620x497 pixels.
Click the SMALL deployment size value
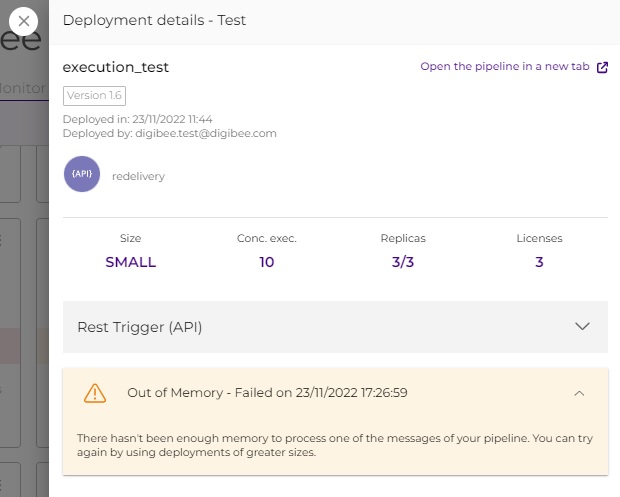pos(131,262)
